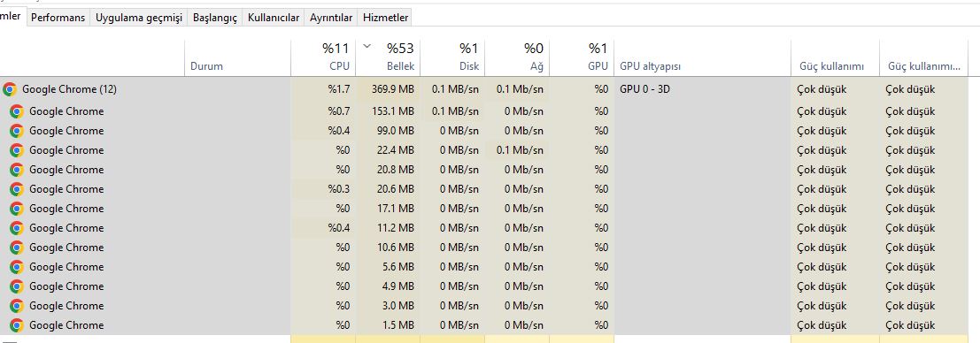This screenshot has height=343, width=980.
Task: Select the Chrome icon using 11.2 MB
Action: pos(17,228)
